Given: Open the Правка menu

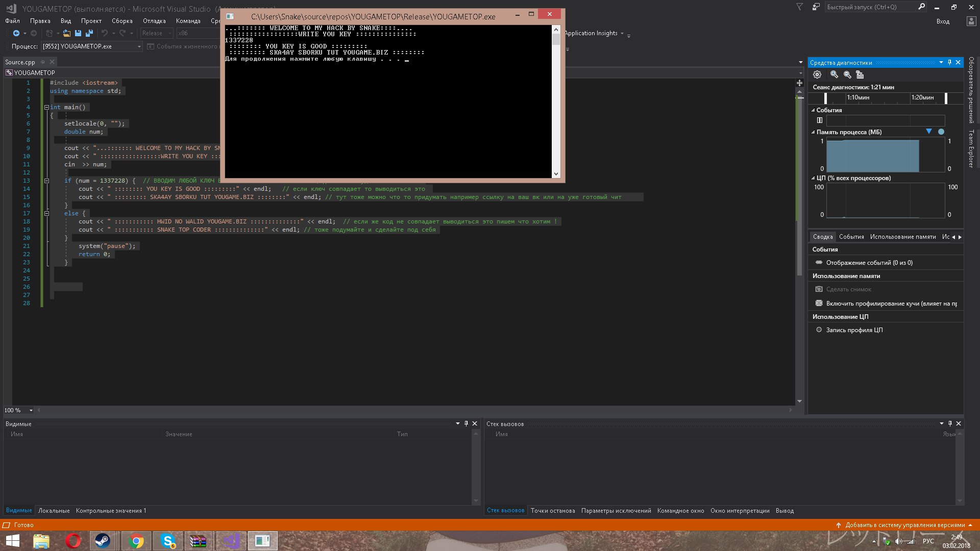Looking at the screenshot, I should tap(40, 21).
